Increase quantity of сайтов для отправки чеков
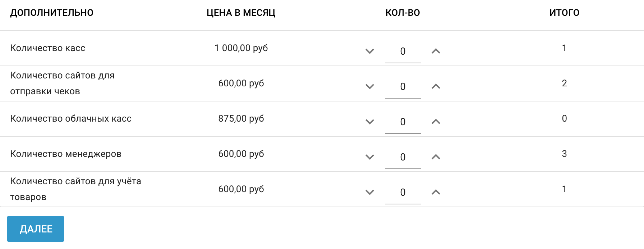Image resolution: width=644 pixels, height=249 pixels. (436, 86)
